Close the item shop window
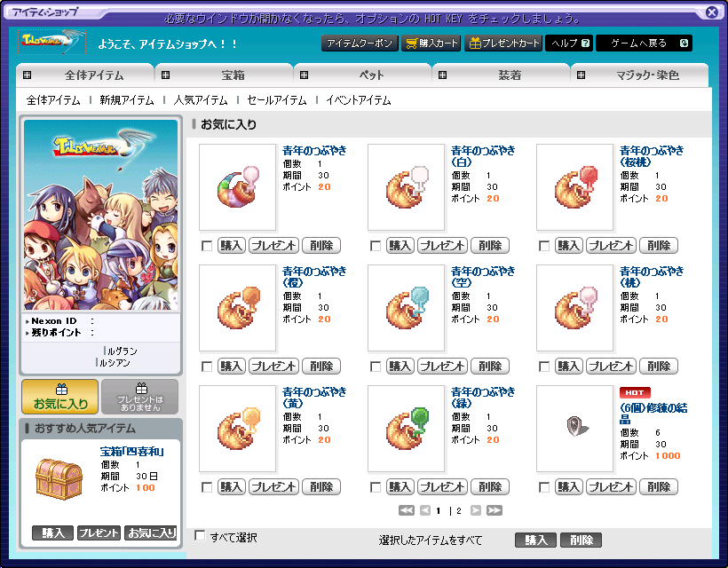Image resolution: width=728 pixels, height=568 pixels. 711,12
